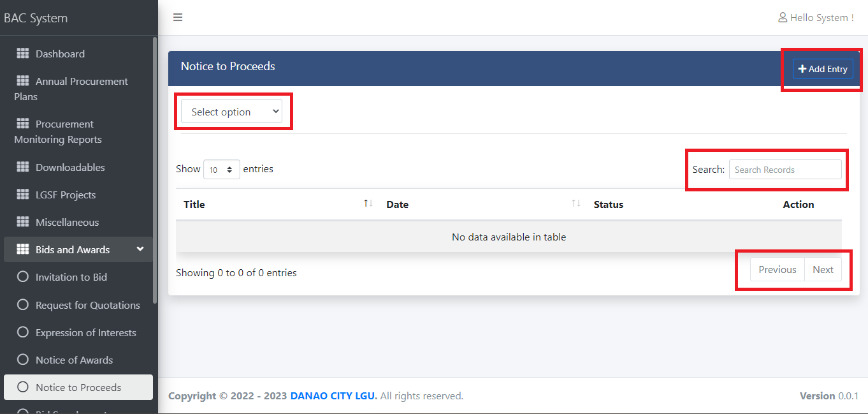Open the Select option dropdown

pyautogui.click(x=232, y=111)
